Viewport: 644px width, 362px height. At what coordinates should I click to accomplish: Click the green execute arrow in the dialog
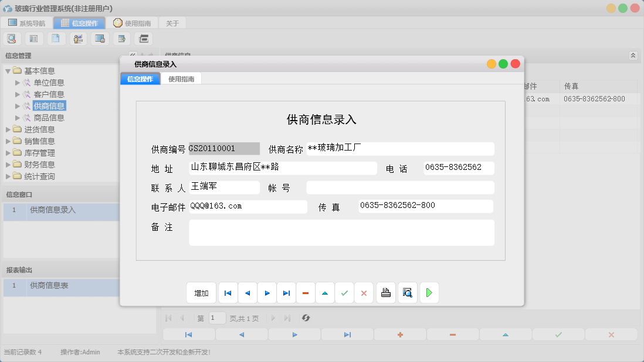pos(429,292)
